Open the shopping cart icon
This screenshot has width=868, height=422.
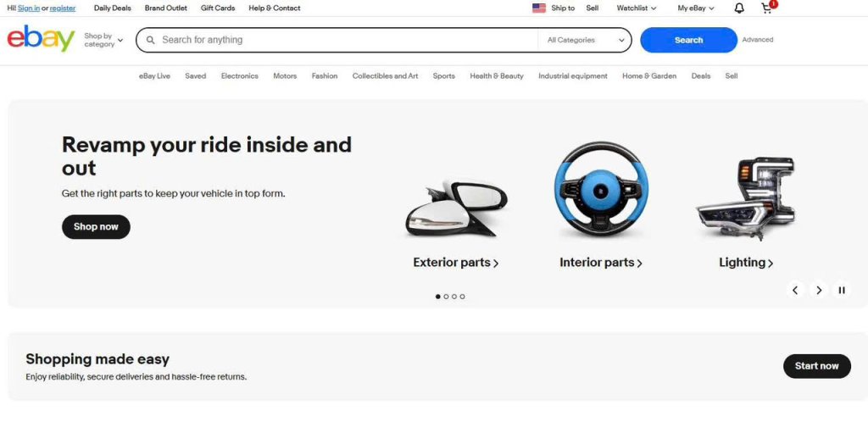point(766,8)
